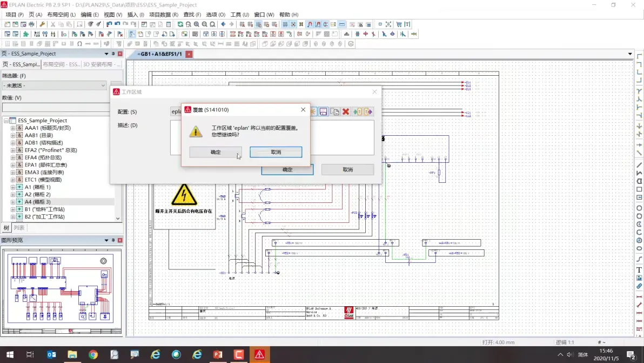Open the graphic preview panel dropdown arrow

point(106,240)
